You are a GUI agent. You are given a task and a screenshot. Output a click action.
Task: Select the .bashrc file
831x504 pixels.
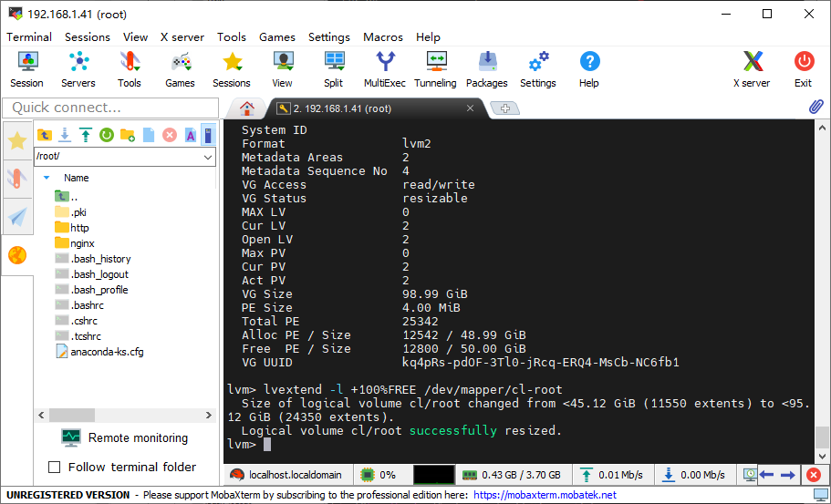click(x=79, y=305)
